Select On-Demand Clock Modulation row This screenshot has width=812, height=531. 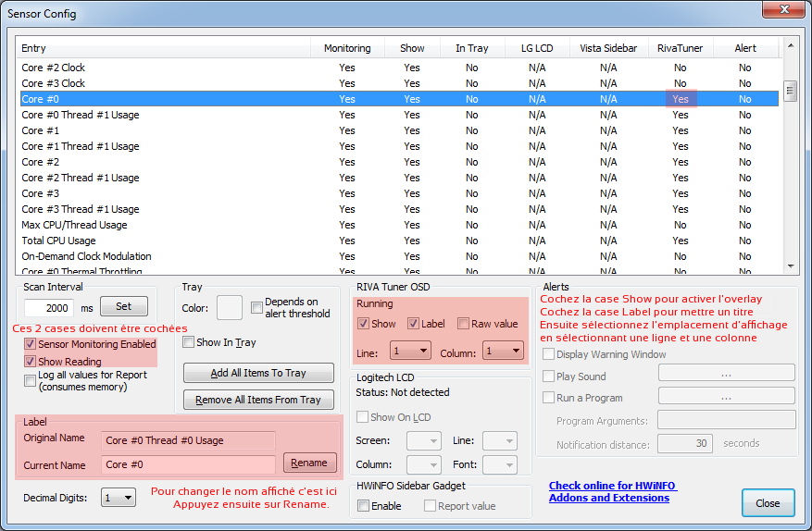399,256
